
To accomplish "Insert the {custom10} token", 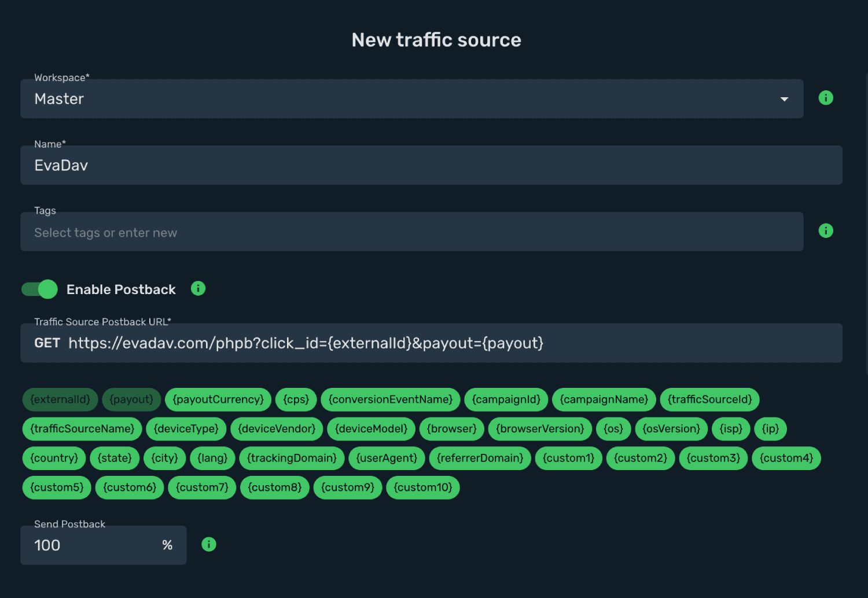I will (423, 487).
